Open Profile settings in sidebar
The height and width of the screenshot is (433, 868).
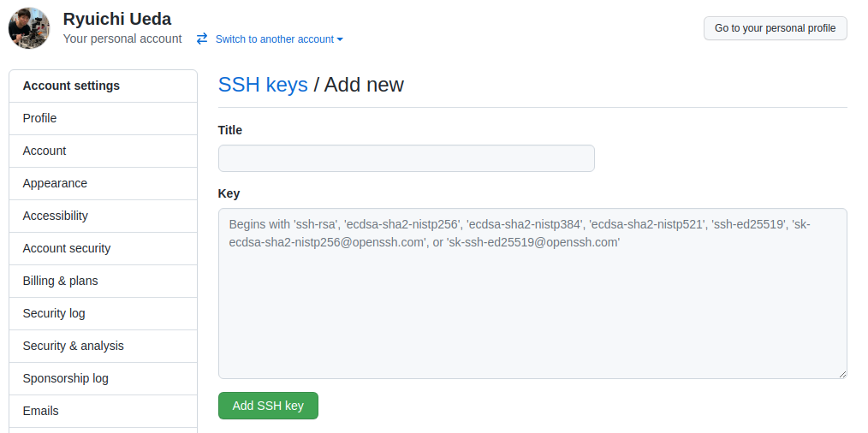[x=40, y=118]
